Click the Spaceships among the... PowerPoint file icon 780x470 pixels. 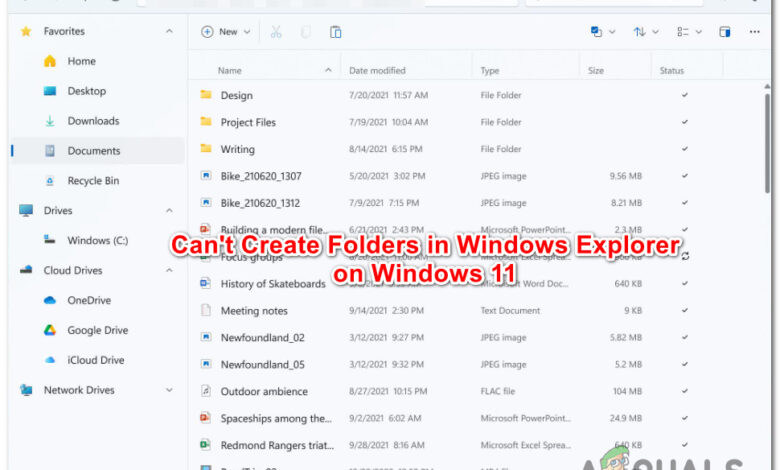pos(205,418)
